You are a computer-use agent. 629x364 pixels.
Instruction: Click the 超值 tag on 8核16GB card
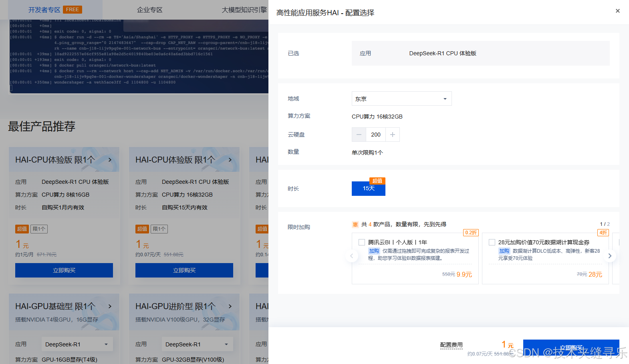tap(22, 229)
